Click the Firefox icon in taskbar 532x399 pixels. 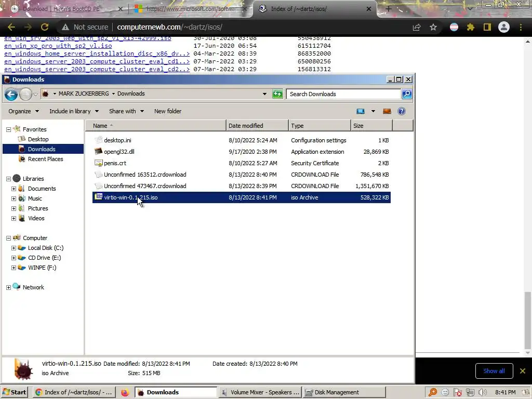[125, 393]
